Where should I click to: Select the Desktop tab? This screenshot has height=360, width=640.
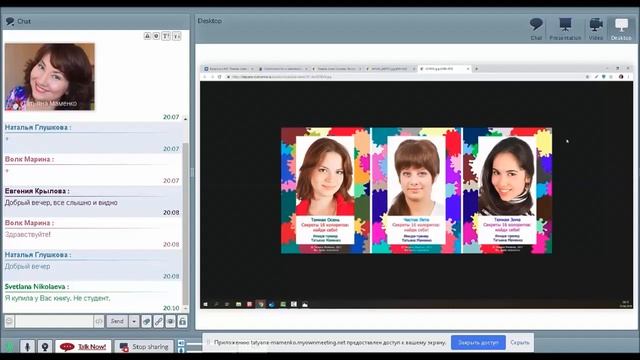(x=621, y=29)
